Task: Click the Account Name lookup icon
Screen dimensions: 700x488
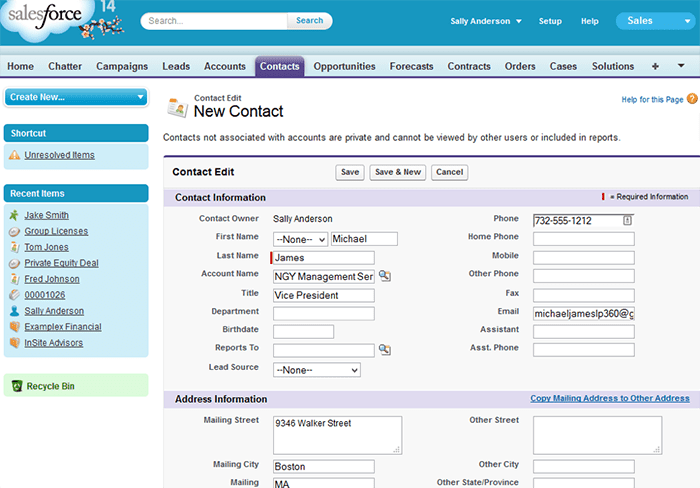Action: coord(385,276)
